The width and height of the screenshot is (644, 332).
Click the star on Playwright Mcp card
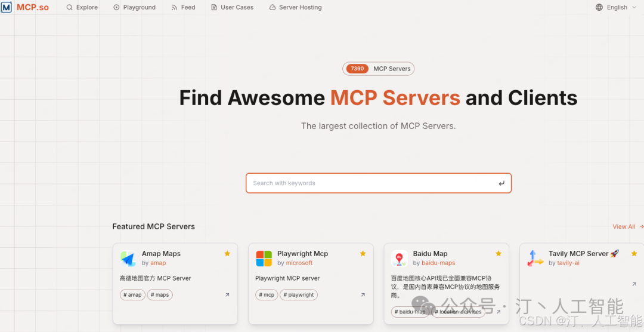tap(363, 253)
